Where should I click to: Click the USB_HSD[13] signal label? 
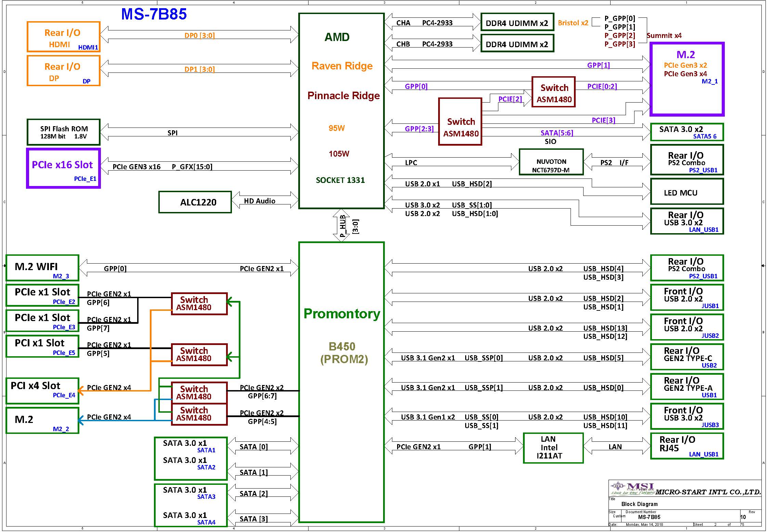605,328
